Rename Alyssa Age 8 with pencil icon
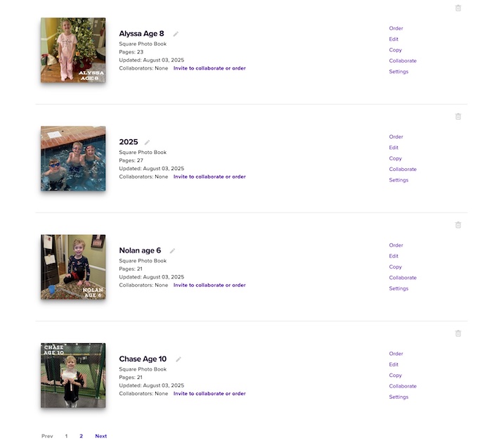Image resolution: width=478 pixels, height=448 pixels. click(176, 34)
